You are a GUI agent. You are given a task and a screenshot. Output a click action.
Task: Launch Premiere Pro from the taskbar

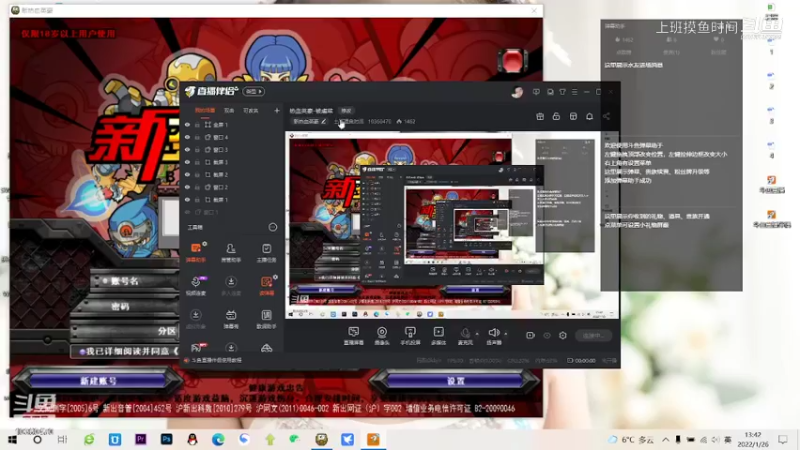pos(141,439)
